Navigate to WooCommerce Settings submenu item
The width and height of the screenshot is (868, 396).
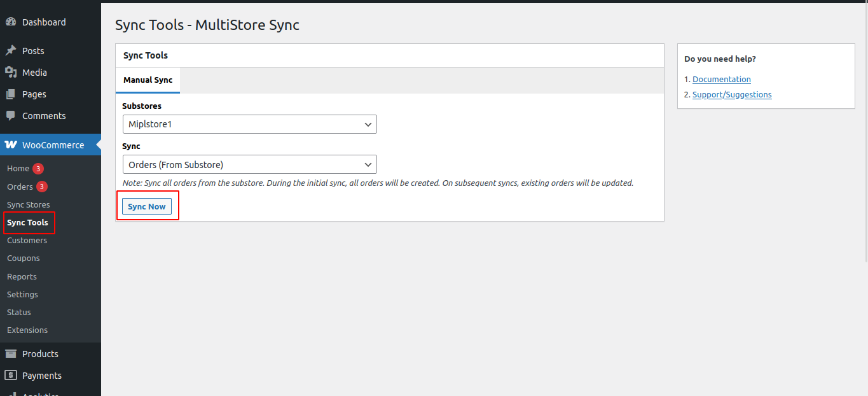22,294
